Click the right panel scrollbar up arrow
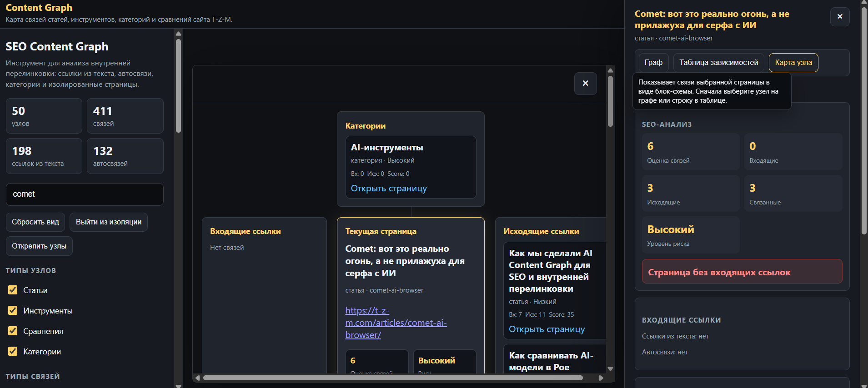The height and width of the screenshot is (388, 868). [864, 3]
